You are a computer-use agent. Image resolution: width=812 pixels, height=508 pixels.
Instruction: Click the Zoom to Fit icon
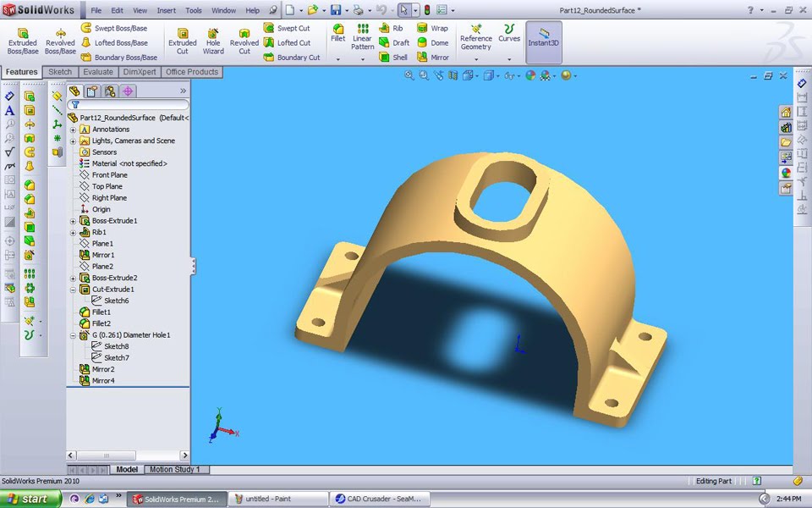(407, 75)
